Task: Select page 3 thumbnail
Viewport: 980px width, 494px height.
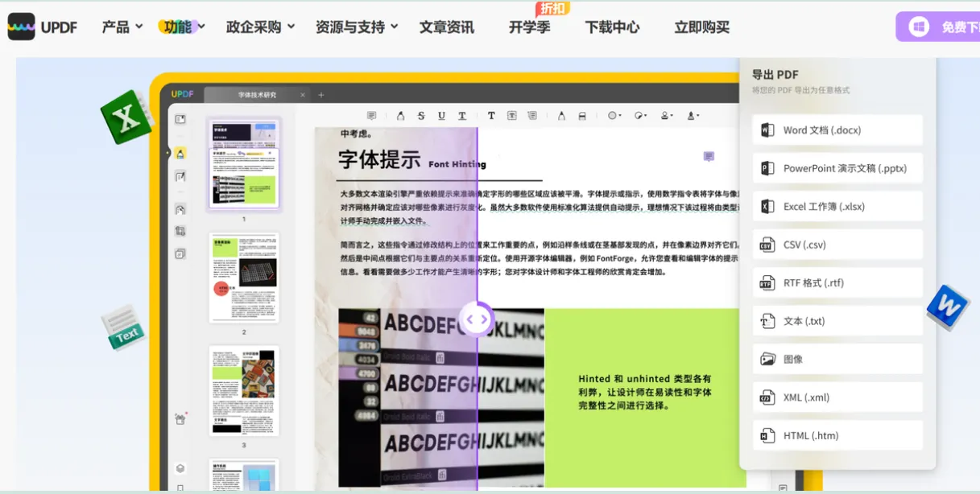Action: click(x=244, y=390)
